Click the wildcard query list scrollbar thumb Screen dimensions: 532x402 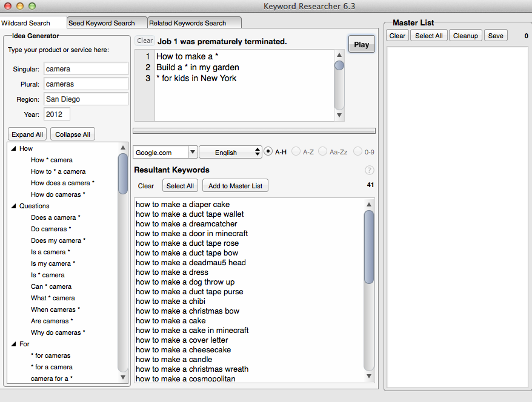(x=339, y=65)
